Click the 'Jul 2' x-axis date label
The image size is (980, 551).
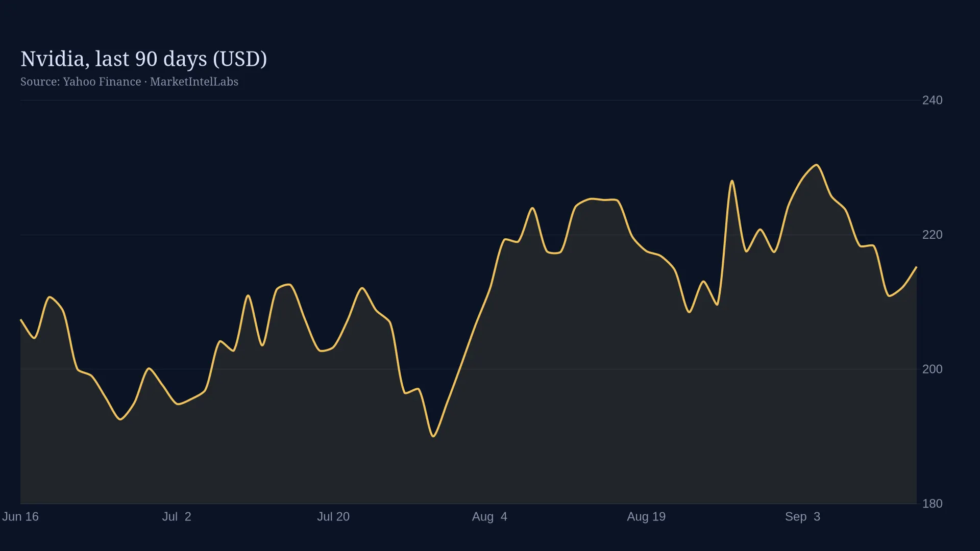coord(177,516)
